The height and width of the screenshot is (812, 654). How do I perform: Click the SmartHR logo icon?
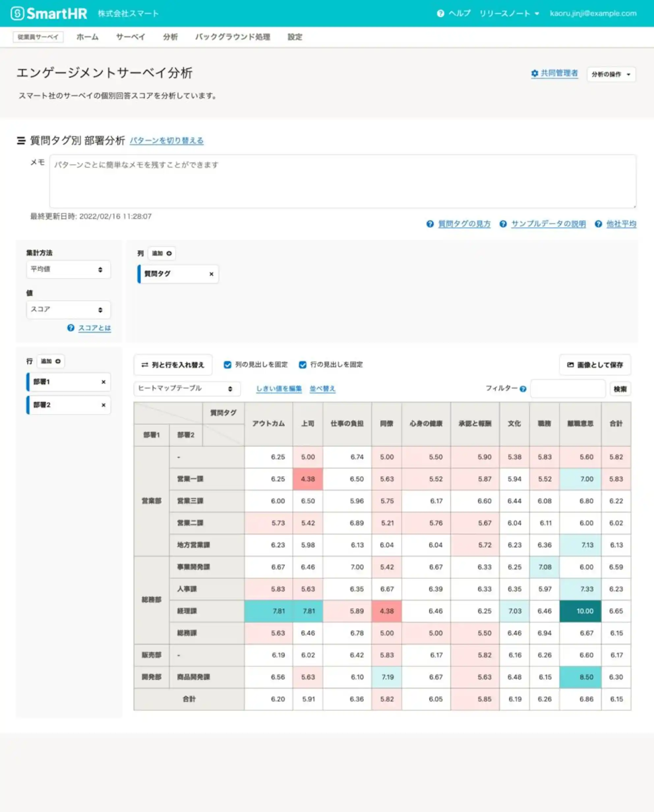click(17, 14)
